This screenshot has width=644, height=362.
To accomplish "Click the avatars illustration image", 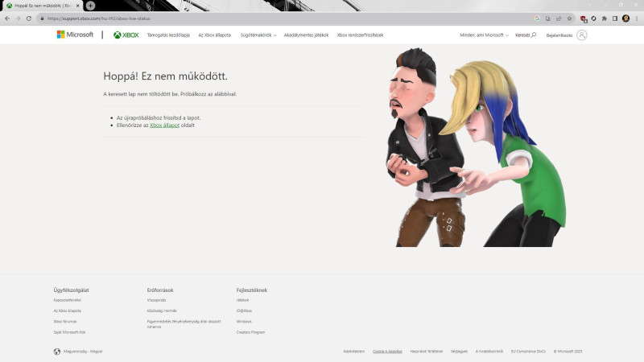I will pyautogui.click(x=477, y=147).
